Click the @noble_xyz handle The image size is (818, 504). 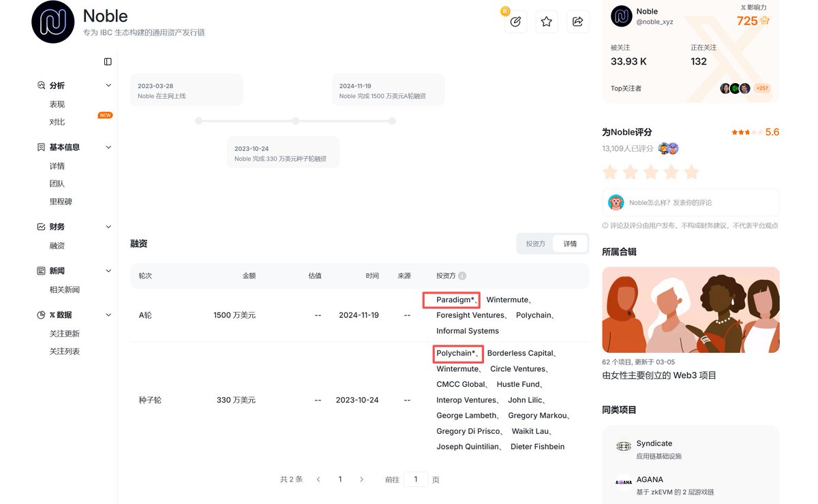654,22
